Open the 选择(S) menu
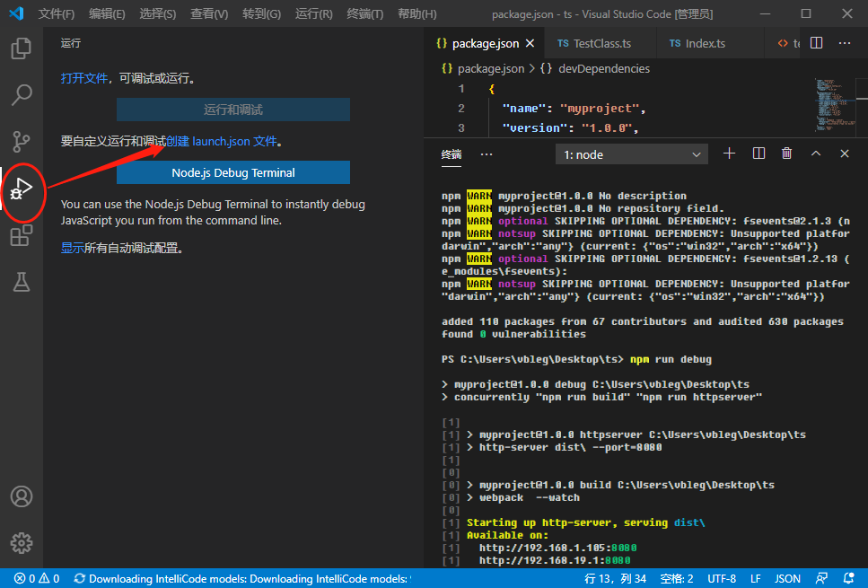Screen dimensions: 868x588 pyautogui.click(x=158, y=13)
